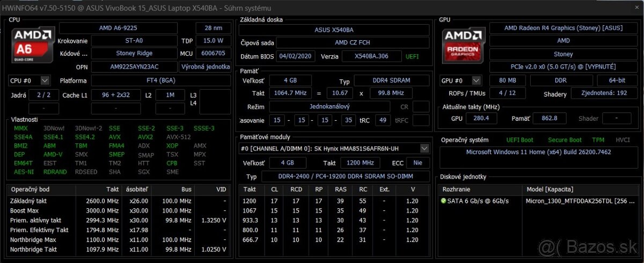Click the Secure Boot indicator
This screenshot has height=263, width=644.
(x=565, y=140)
